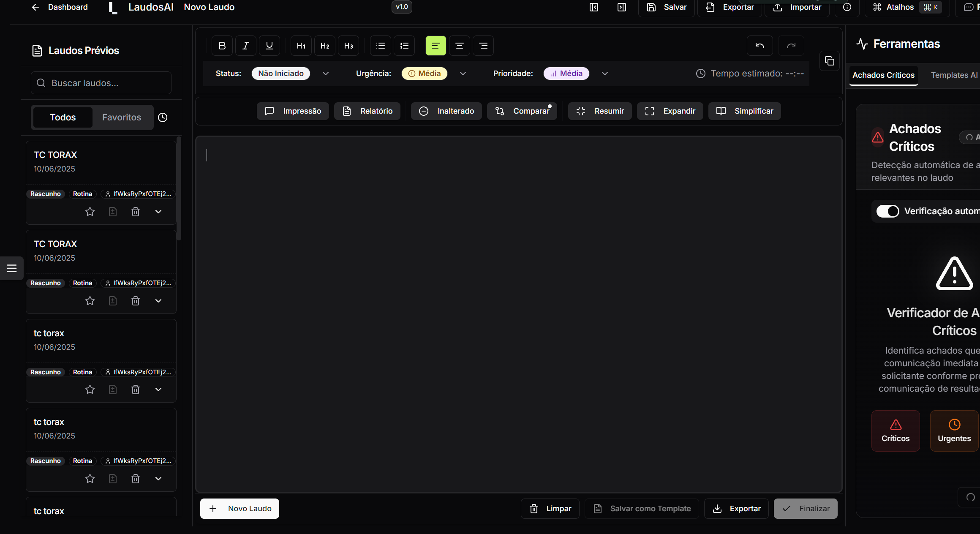Generate Impressão section
980x534 pixels.
tap(293, 111)
